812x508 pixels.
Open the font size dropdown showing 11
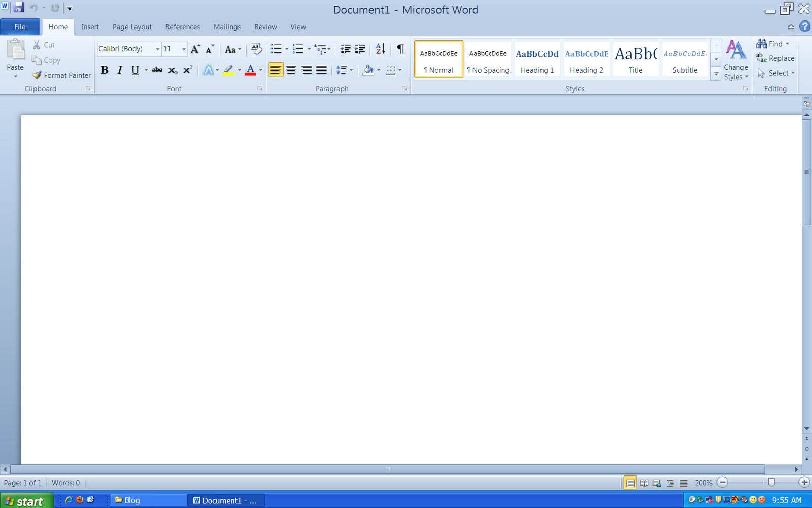pyautogui.click(x=184, y=49)
